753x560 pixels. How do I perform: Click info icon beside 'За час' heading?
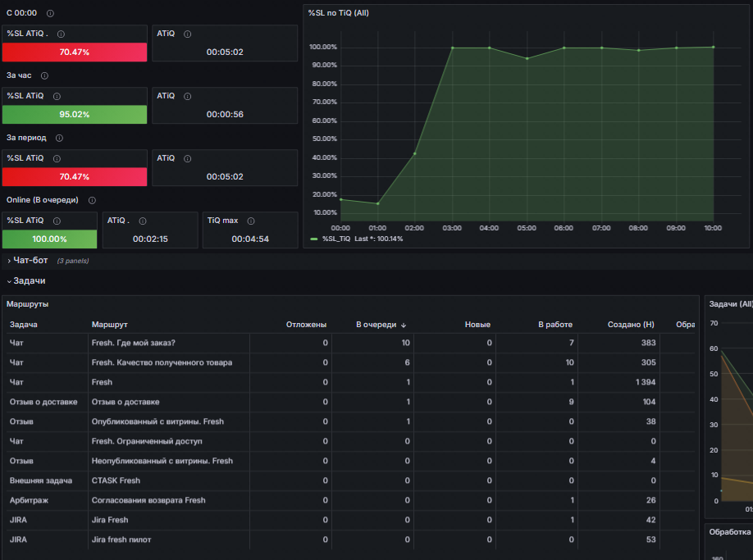coord(44,75)
